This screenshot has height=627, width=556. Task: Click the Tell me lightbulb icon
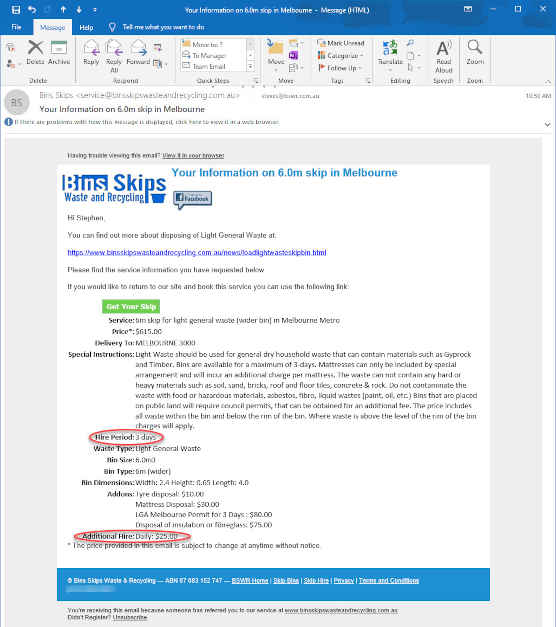112,27
